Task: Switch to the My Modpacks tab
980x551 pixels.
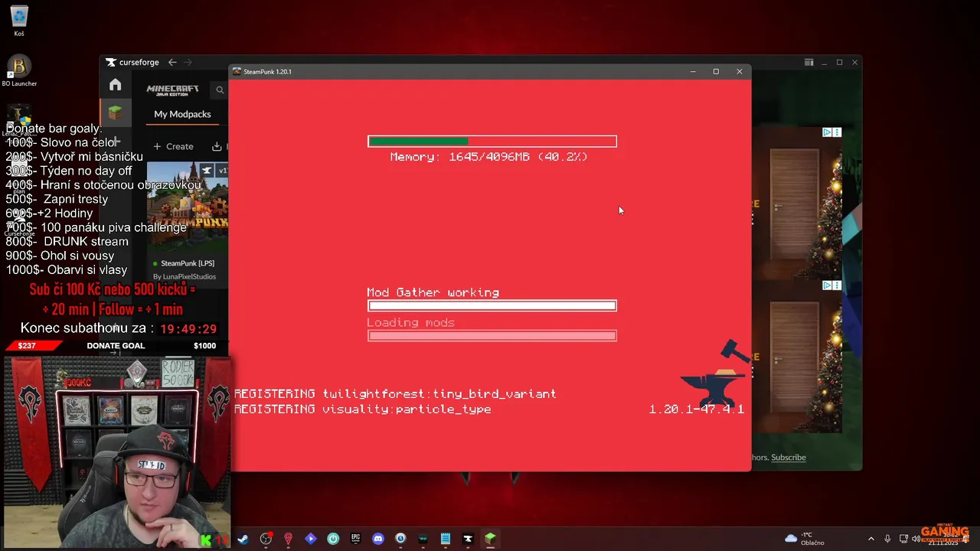Action: (182, 114)
